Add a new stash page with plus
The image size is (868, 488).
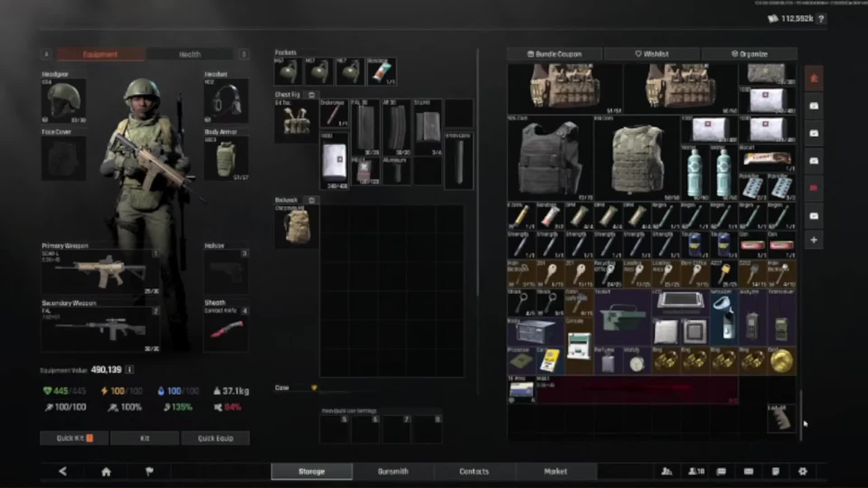[x=814, y=240]
